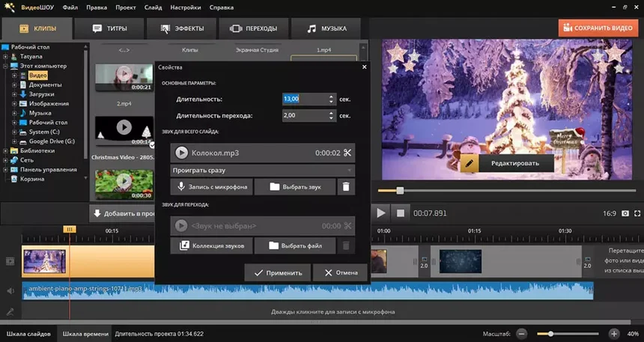This screenshot has height=342, width=644.
Task: Take a snapshot with the camera icon
Action: point(625,213)
